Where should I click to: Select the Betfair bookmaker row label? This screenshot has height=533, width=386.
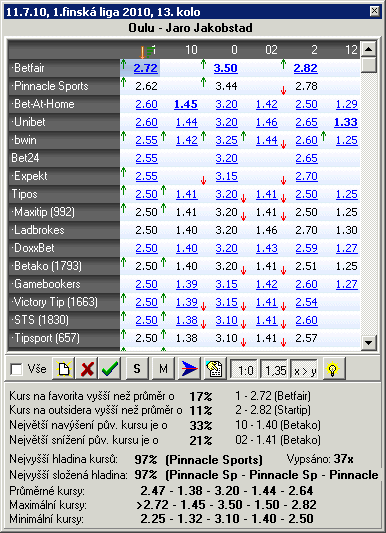point(64,68)
